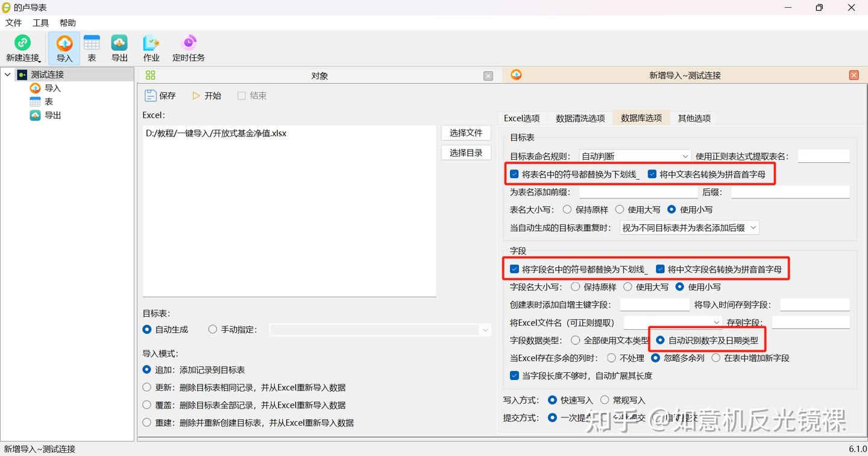Click the 选择目录 button

pyautogui.click(x=465, y=152)
